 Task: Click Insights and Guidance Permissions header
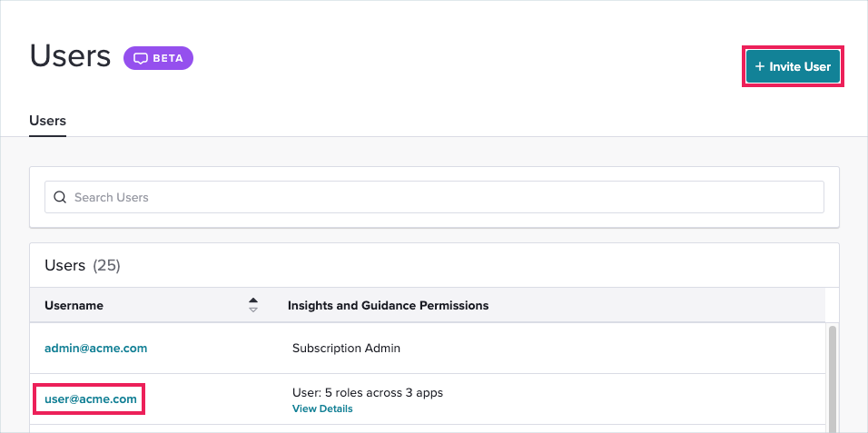(x=388, y=305)
